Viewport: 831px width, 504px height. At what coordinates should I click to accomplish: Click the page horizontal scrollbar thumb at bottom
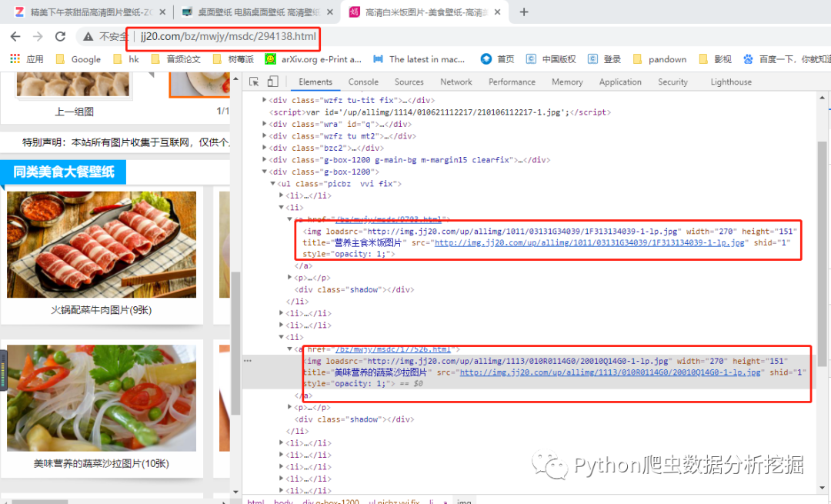tap(40, 502)
